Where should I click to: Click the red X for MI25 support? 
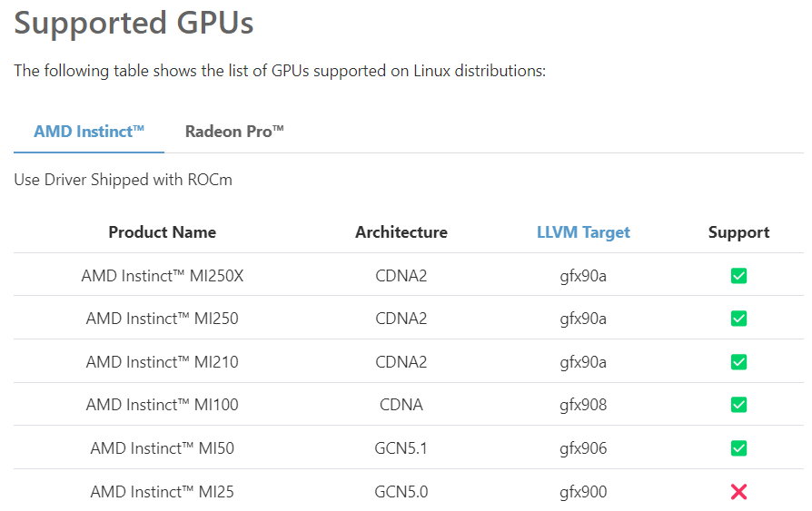[738, 492]
